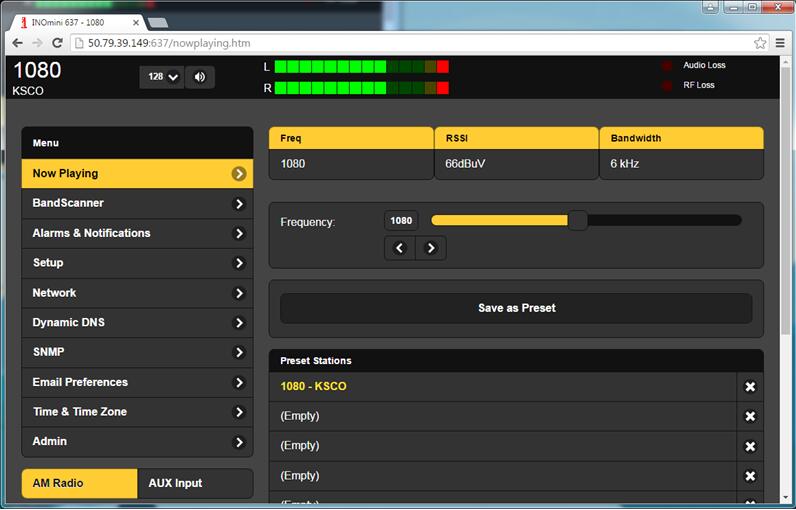Open the Network menu item
Image resolution: width=796 pixels, height=510 pixels.
tap(137, 293)
